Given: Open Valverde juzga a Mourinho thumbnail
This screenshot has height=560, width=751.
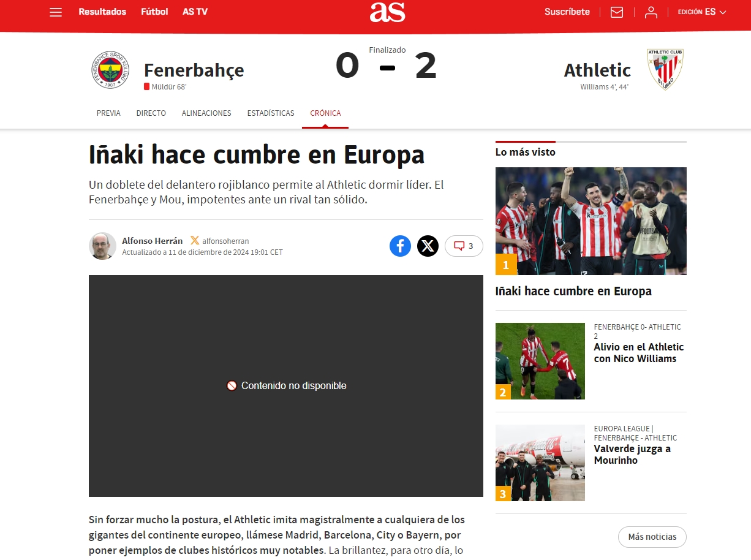Looking at the screenshot, I should click(x=540, y=463).
